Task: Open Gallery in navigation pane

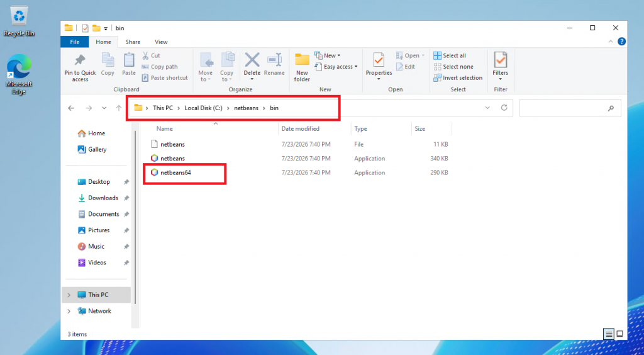Action: pyautogui.click(x=97, y=150)
